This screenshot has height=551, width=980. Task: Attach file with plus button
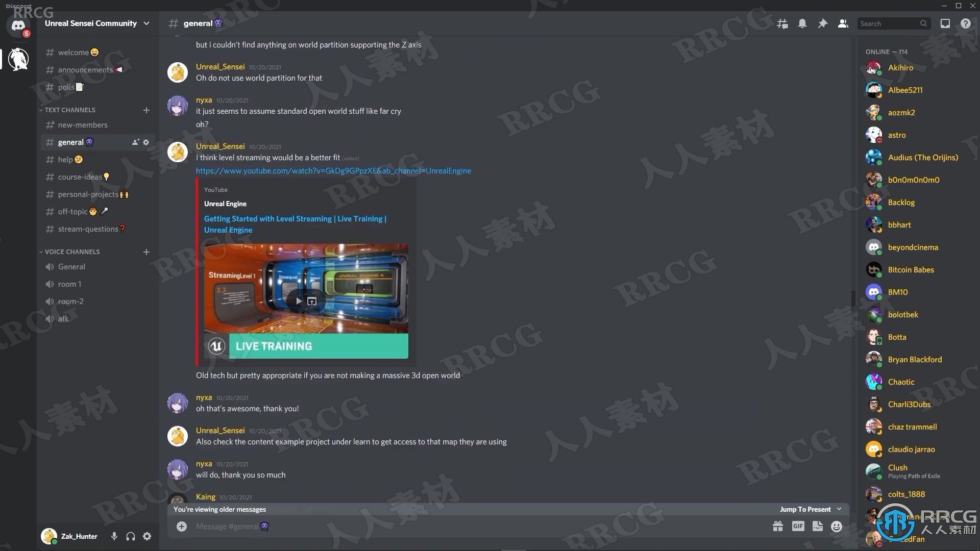coord(182,527)
